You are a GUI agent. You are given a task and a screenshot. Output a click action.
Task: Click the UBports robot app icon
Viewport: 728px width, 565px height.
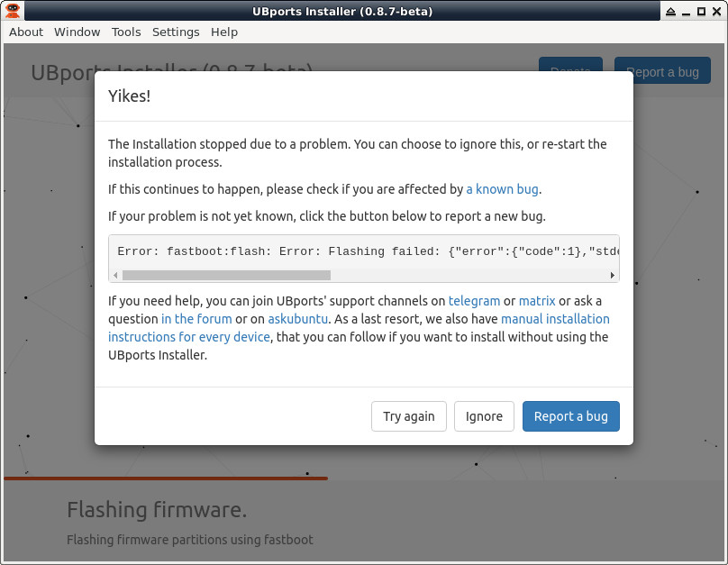pos(13,11)
